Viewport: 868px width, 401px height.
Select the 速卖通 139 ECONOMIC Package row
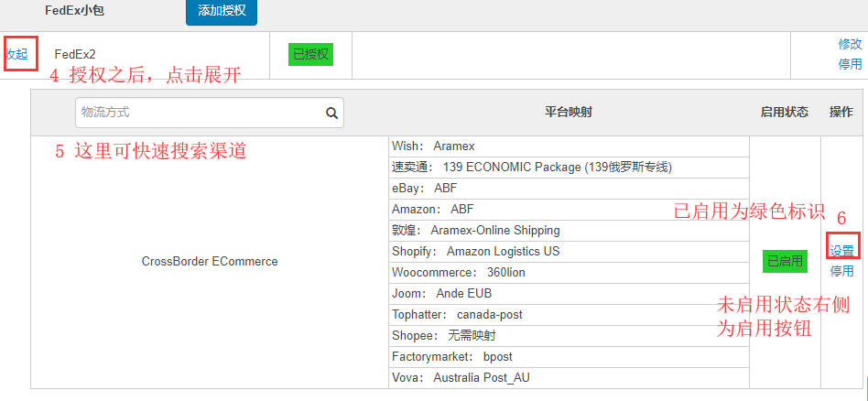[x=569, y=168]
